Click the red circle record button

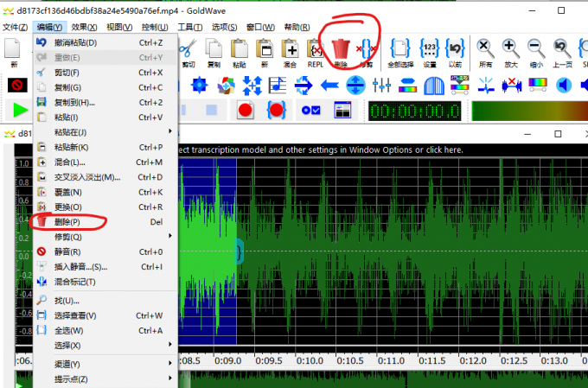point(246,111)
